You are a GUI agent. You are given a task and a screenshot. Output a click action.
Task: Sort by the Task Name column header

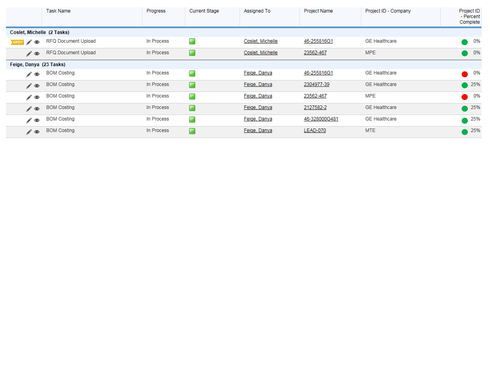58,11
